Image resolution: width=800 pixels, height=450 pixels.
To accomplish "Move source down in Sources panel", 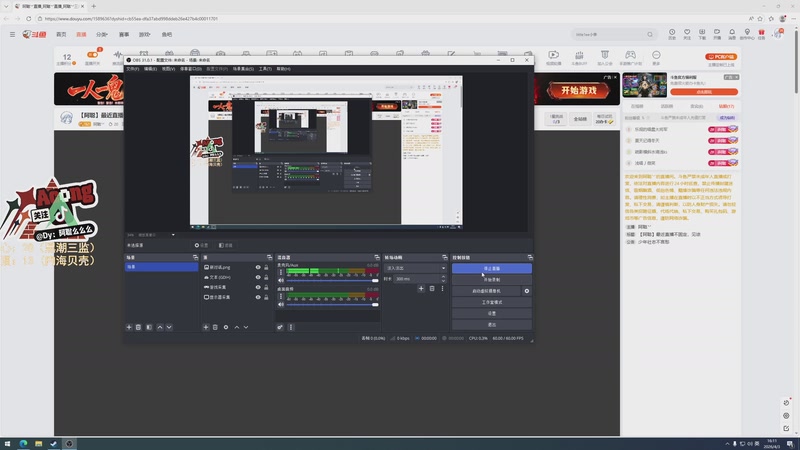I will click(x=246, y=327).
